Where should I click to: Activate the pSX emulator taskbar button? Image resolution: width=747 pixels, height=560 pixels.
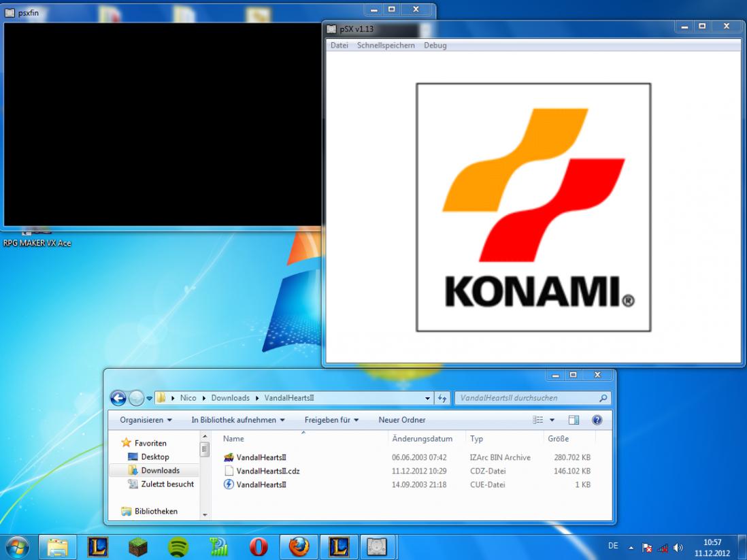click(377, 546)
